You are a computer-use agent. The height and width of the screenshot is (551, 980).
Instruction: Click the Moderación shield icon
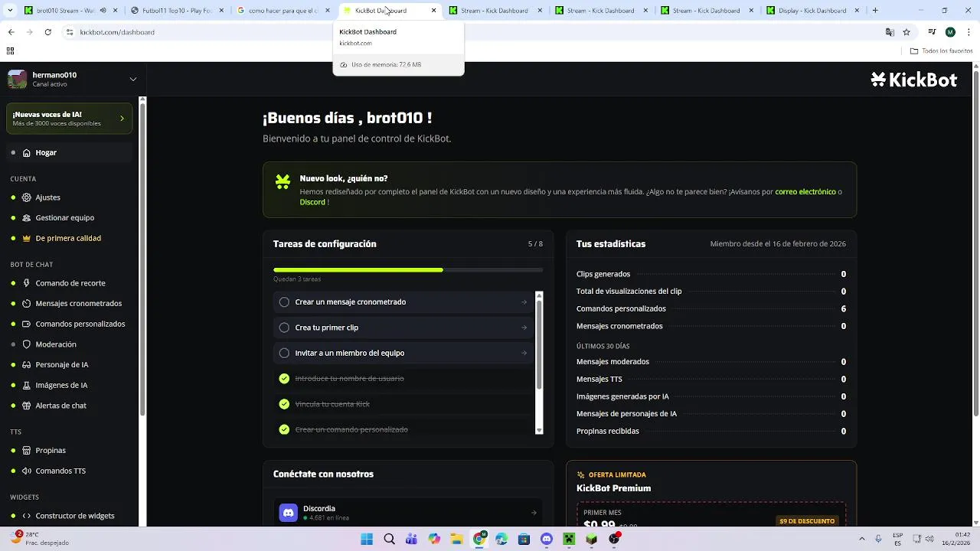coord(27,344)
